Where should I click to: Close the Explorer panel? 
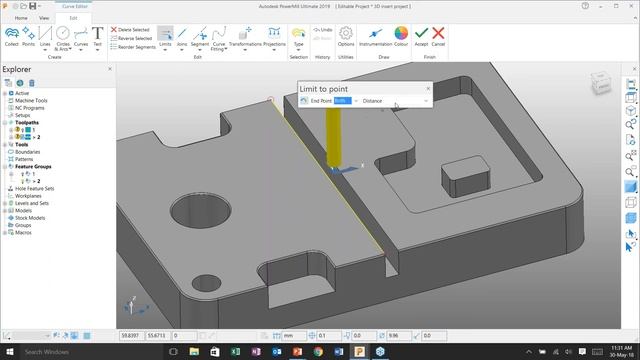click(110, 69)
